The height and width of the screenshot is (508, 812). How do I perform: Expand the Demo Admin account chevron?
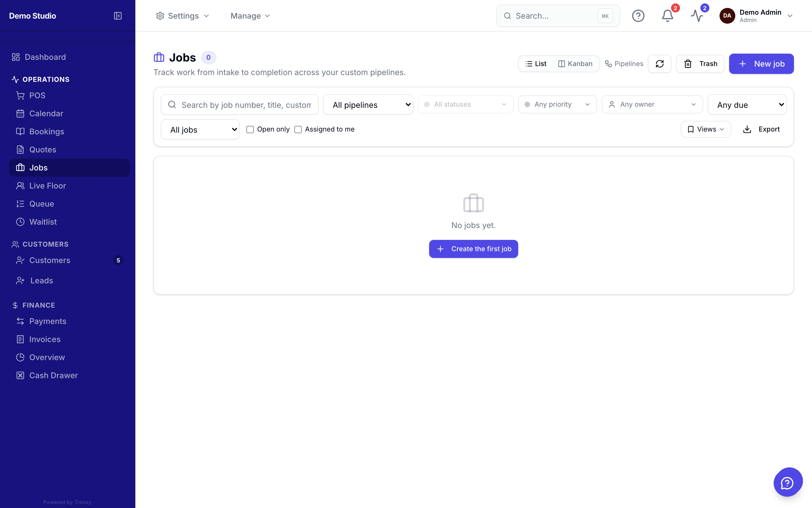[x=790, y=16]
